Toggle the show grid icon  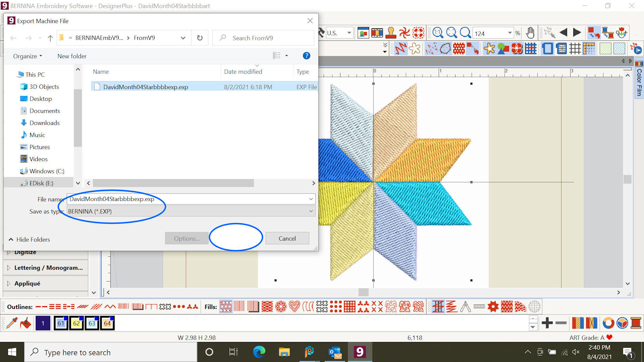575,49
